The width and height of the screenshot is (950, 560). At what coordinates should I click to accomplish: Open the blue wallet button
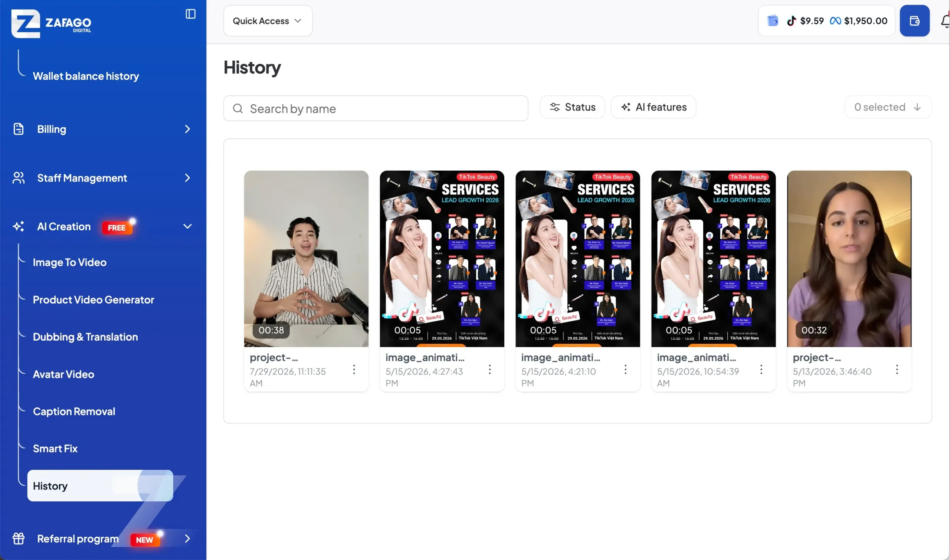[x=914, y=21]
